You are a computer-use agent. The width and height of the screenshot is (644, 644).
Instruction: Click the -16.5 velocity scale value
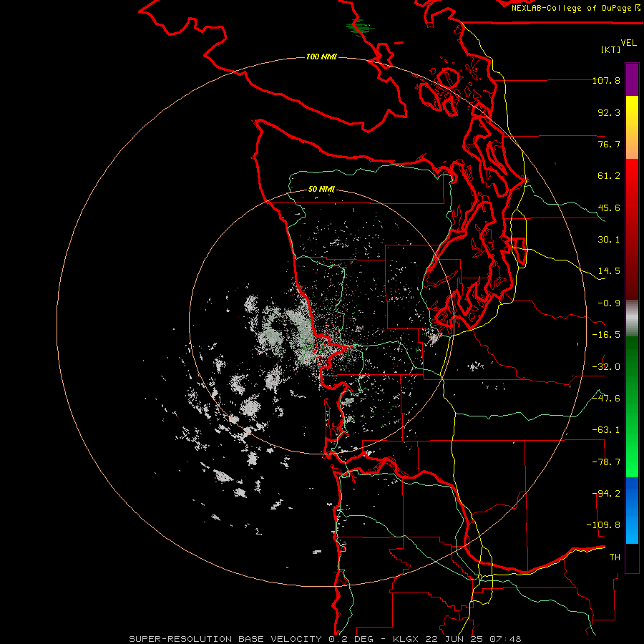[606, 335]
